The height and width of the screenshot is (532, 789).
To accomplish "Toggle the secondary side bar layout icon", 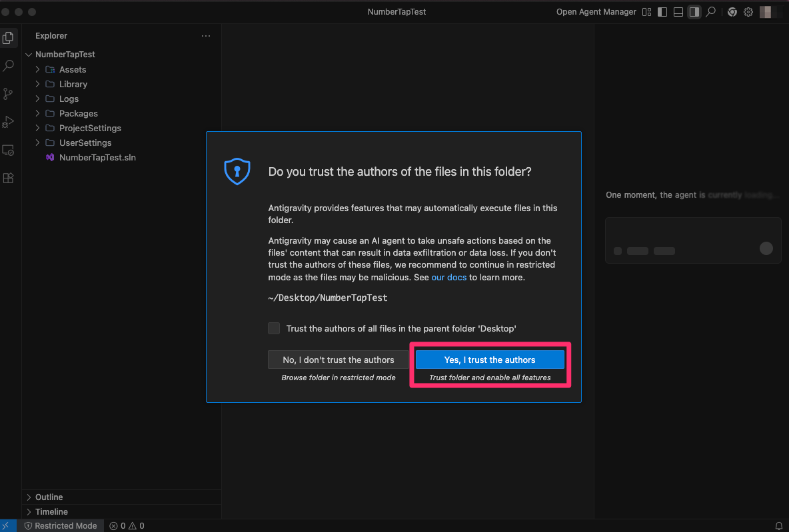I will (694, 11).
